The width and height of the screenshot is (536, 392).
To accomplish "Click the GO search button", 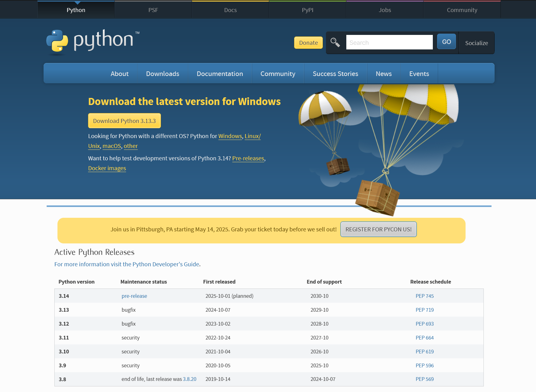I will point(446,42).
